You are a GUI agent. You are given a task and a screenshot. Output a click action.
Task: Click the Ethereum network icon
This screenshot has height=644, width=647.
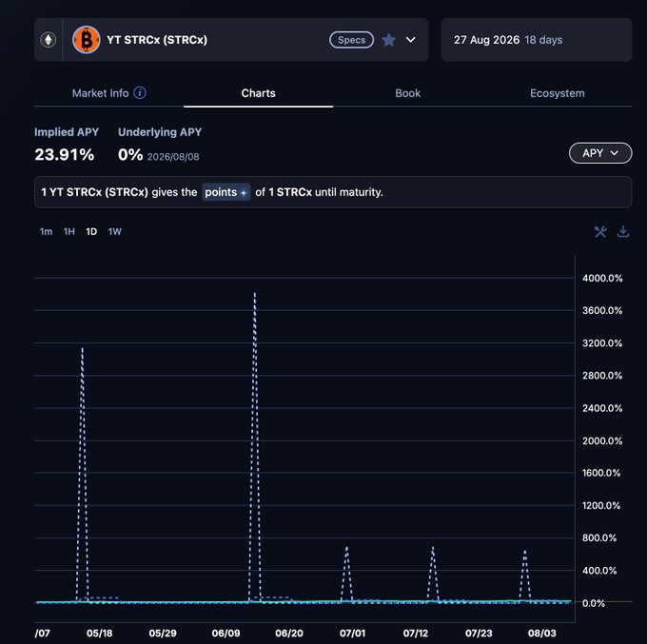tap(49, 40)
